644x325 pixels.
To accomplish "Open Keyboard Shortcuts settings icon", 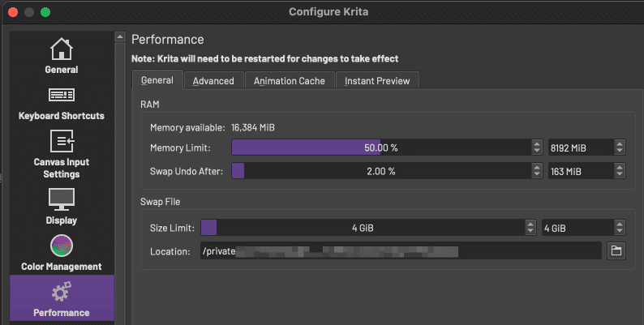I will 61,95.
